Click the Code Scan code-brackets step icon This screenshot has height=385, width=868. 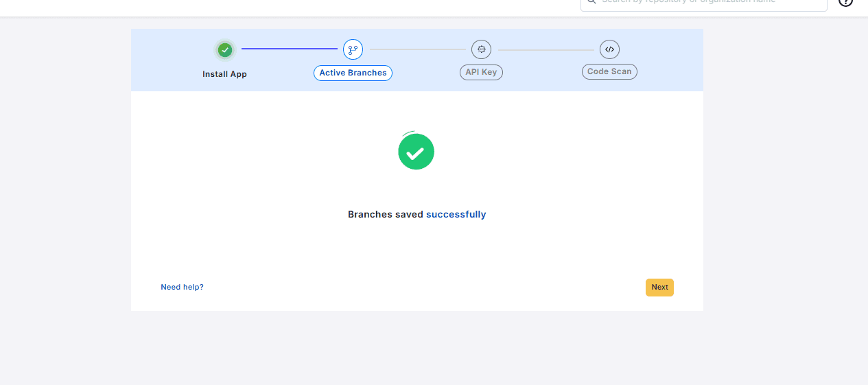click(609, 49)
